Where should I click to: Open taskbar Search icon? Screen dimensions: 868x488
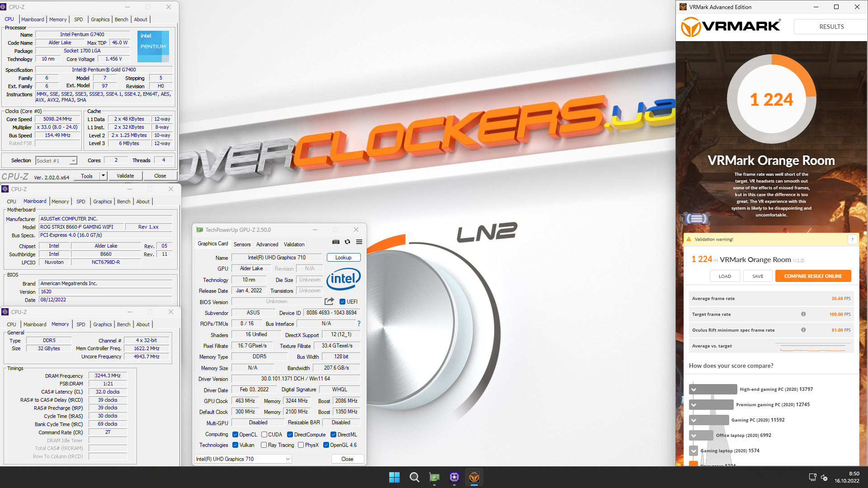414,477
